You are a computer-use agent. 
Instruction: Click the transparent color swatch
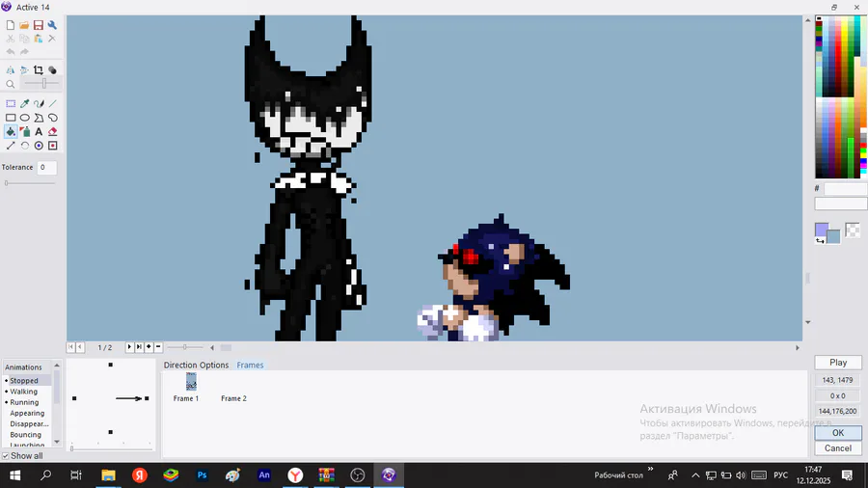coord(853,230)
